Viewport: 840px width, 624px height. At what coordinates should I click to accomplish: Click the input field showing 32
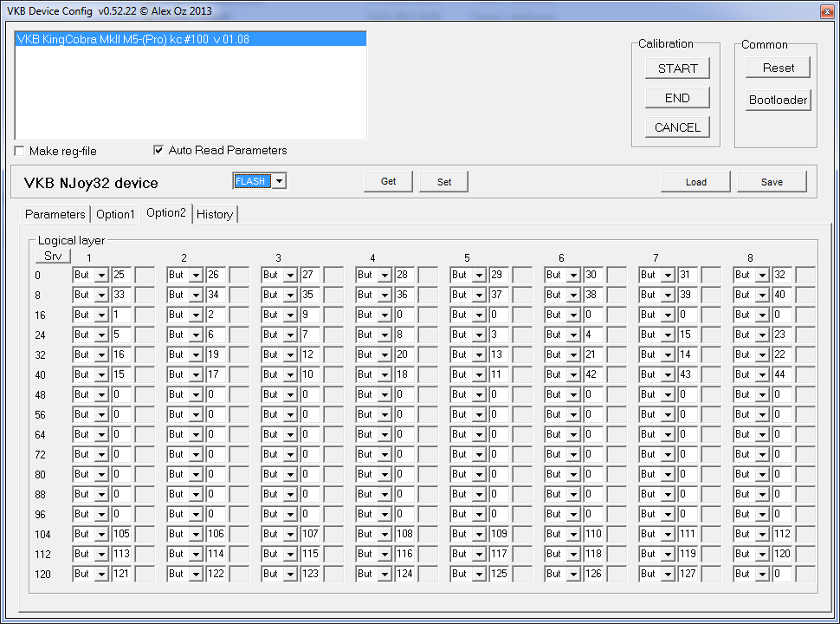click(x=782, y=275)
